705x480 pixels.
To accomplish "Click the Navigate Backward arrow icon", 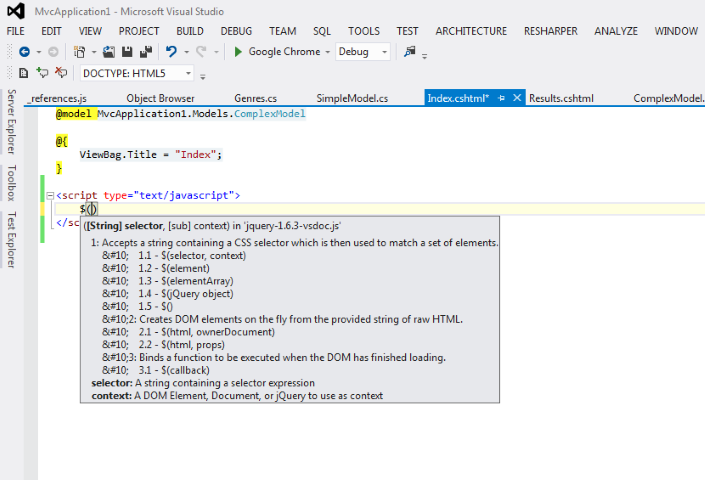I will click(x=24, y=52).
